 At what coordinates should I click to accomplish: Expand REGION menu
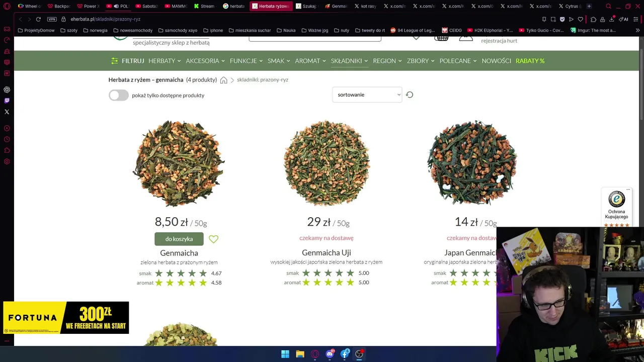387,61
